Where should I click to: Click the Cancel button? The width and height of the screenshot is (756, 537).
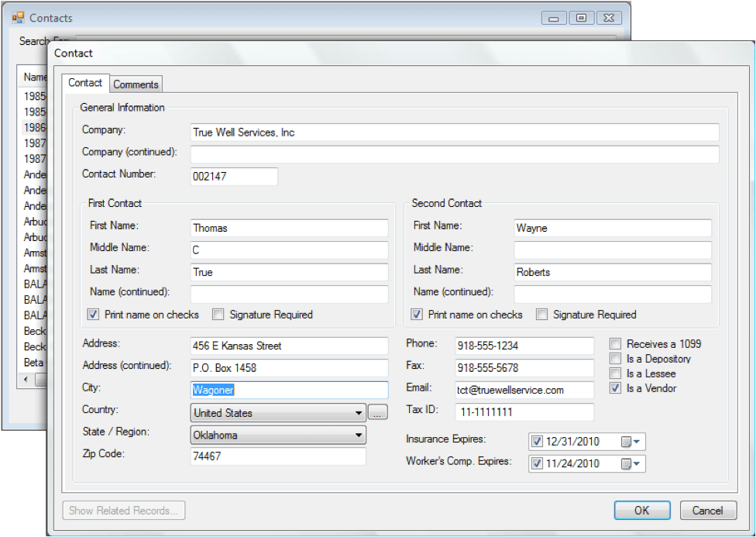pyautogui.click(x=707, y=511)
